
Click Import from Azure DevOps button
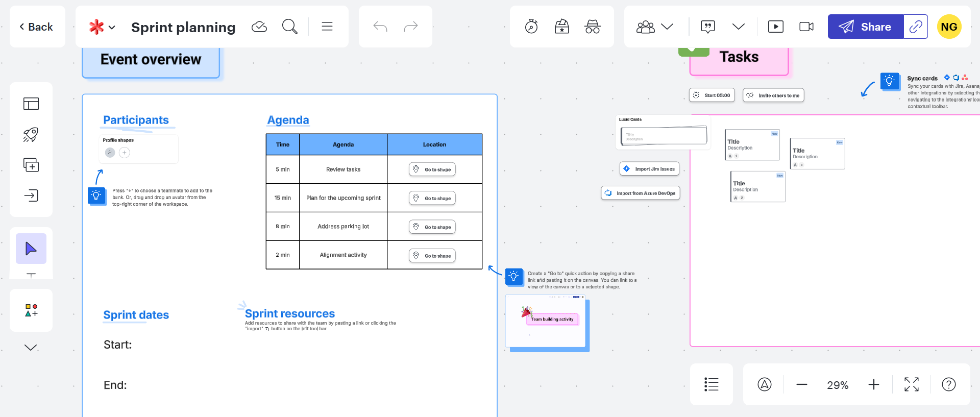point(641,193)
